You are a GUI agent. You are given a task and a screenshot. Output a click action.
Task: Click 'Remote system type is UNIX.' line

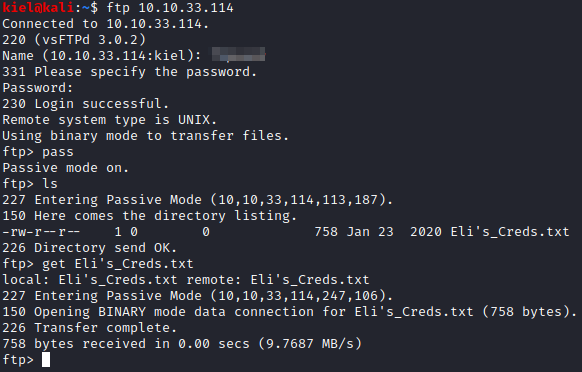pos(109,120)
